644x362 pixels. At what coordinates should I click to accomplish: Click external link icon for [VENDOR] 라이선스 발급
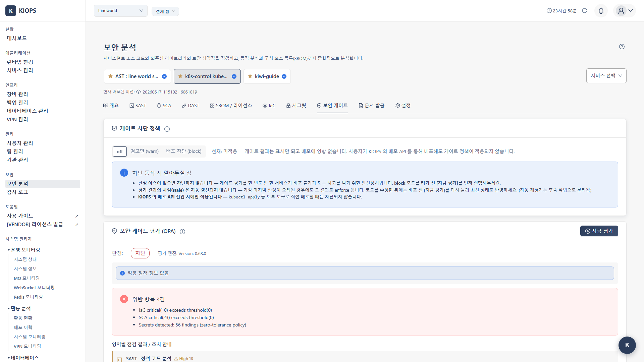pos(77,225)
